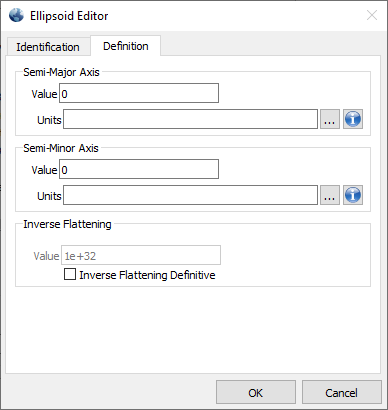The height and width of the screenshot is (410, 388).
Task: Open info for Semi-Major Axis units
Action: pyautogui.click(x=353, y=119)
